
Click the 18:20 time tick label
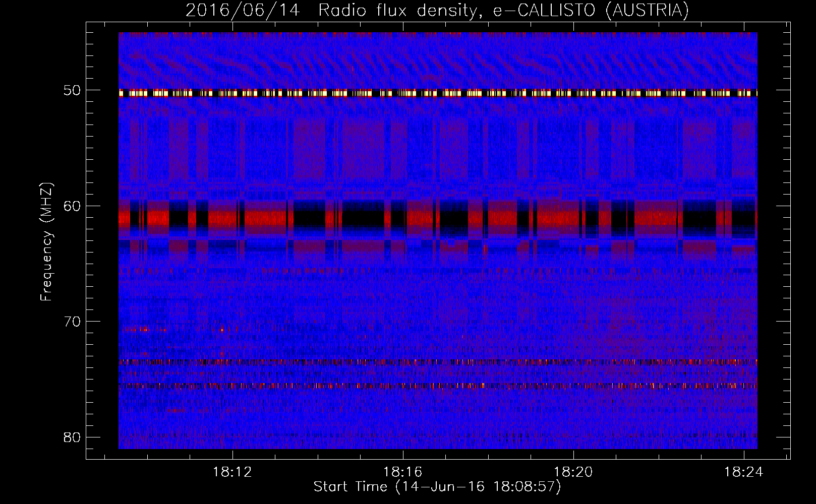coord(573,472)
